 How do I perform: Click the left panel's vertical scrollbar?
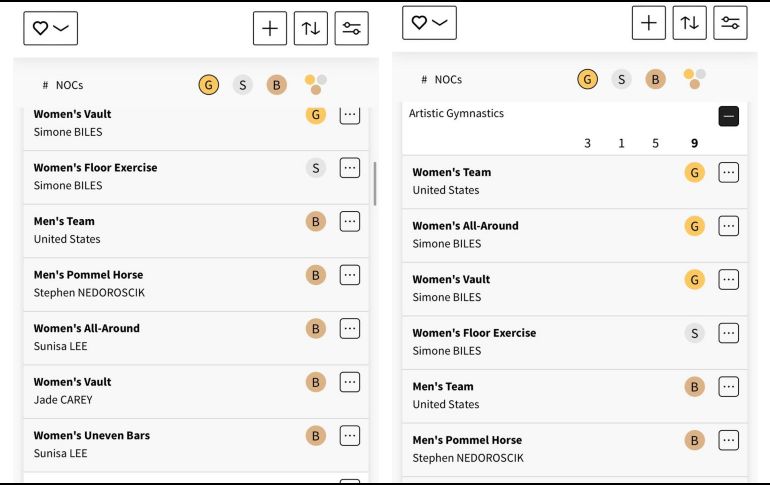pos(375,183)
